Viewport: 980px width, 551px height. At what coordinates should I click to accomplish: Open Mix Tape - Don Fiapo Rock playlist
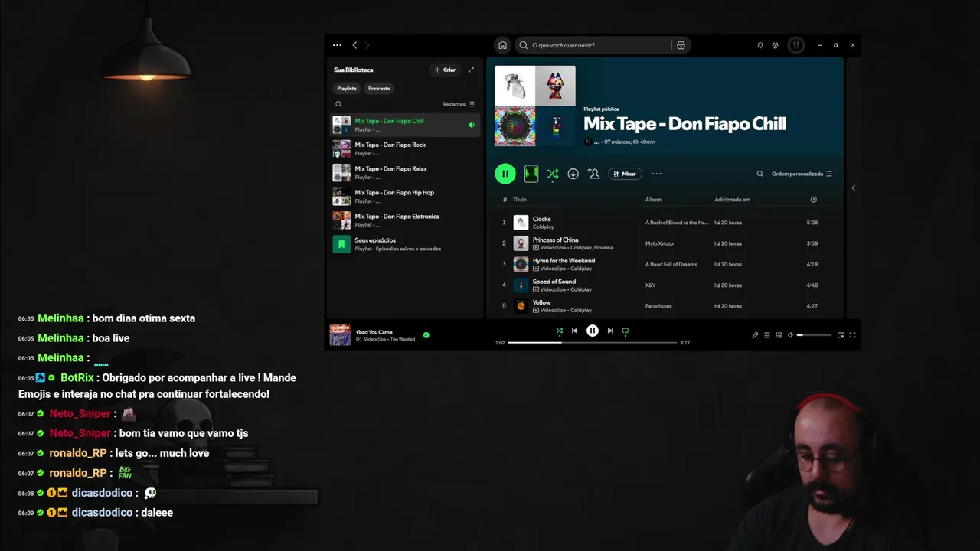405,148
